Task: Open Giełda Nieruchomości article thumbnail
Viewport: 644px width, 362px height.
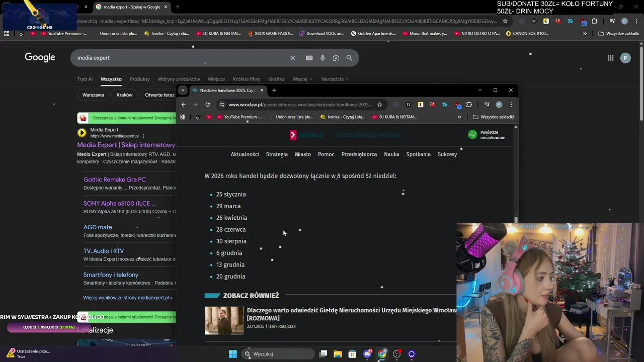Action: 224,321
